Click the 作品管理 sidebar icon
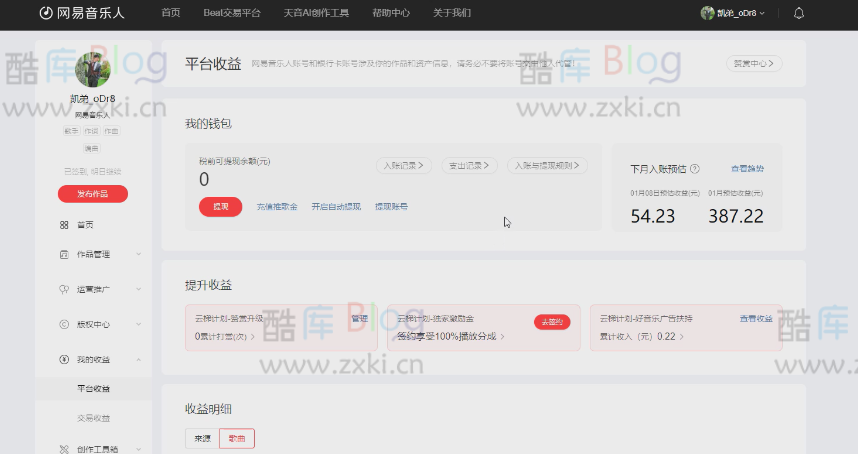858x454 pixels. tap(64, 254)
